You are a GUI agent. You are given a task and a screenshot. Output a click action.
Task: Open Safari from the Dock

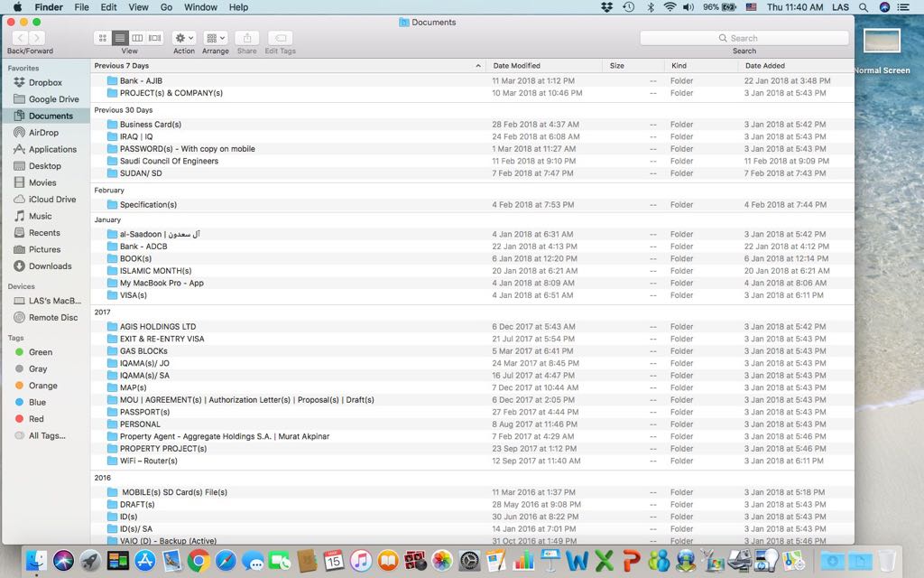point(226,560)
